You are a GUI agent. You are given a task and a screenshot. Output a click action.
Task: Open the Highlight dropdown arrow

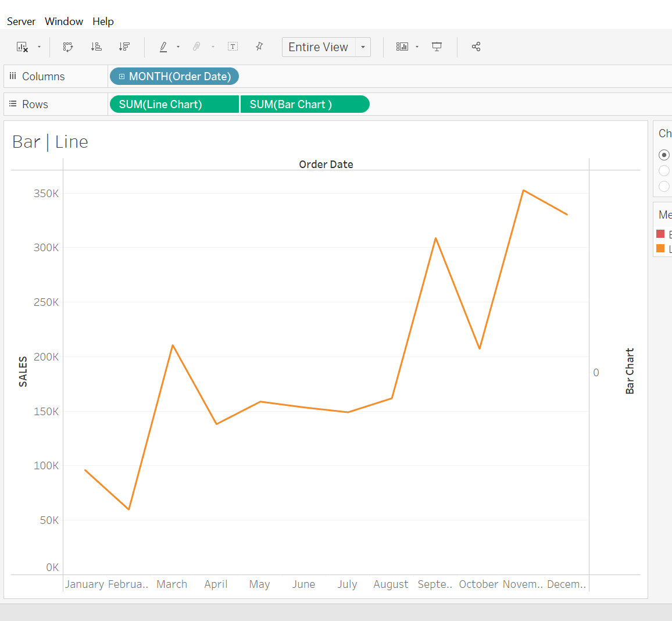point(178,47)
